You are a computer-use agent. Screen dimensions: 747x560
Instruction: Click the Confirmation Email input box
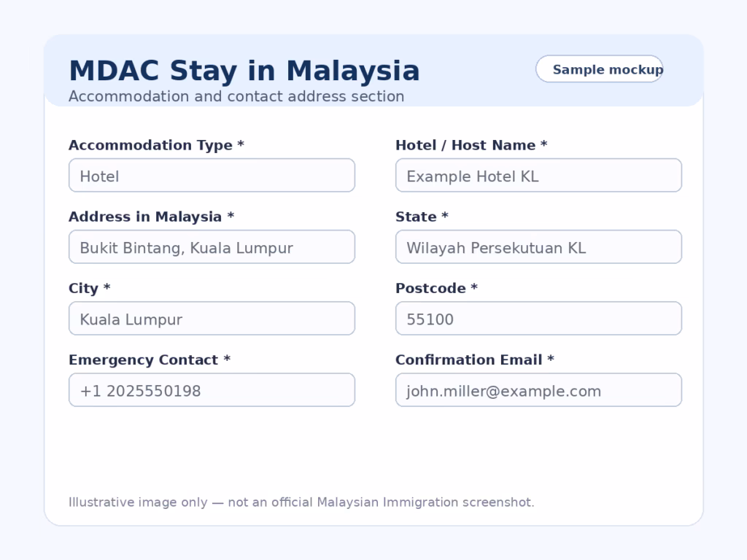coord(538,389)
